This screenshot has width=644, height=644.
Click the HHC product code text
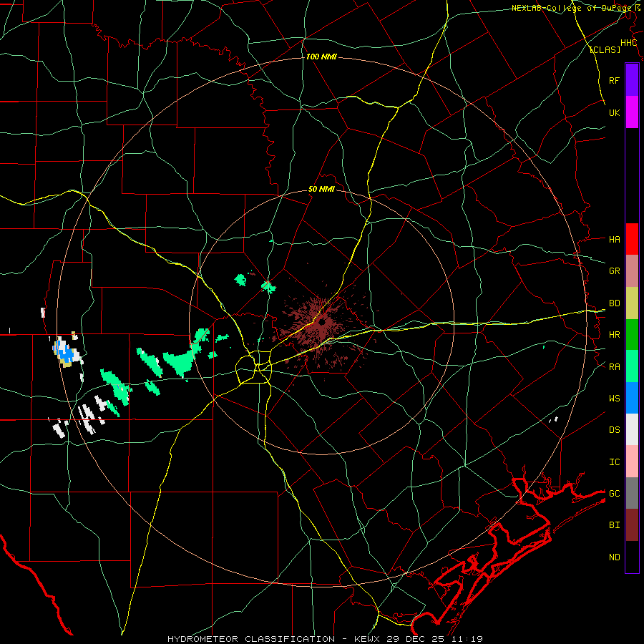pos(628,43)
